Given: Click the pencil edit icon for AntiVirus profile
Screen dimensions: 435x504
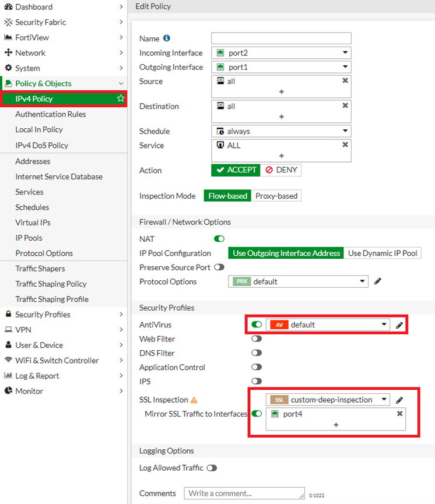Looking at the screenshot, I should pyautogui.click(x=399, y=325).
